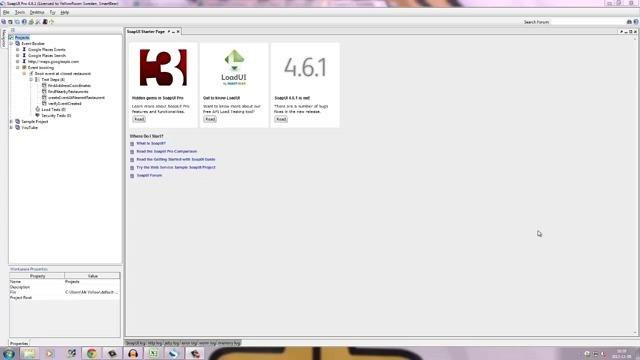Viewport: 640px width, 360px height.
Task: Click the YouTube project icon in the tree
Action: click(x=18, y=128)
